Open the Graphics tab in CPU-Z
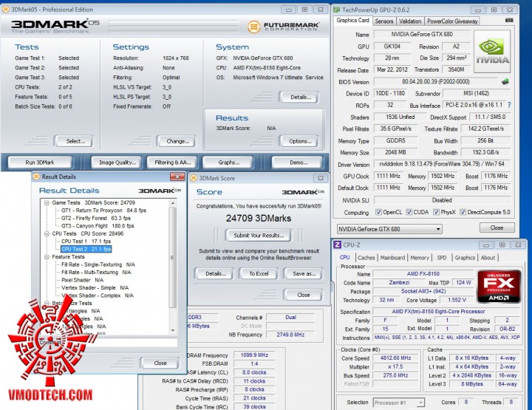This screenshot has height=410, width=532. [465, 258]
